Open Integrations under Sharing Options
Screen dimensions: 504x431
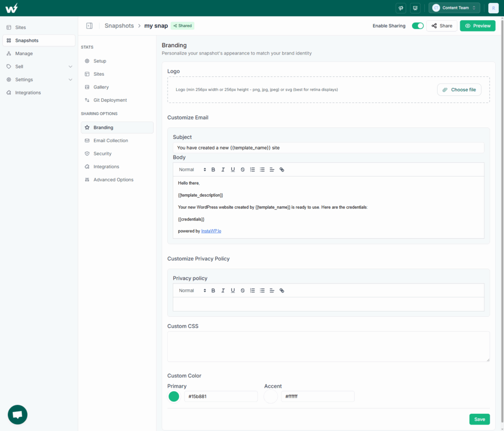coord(117,166)
